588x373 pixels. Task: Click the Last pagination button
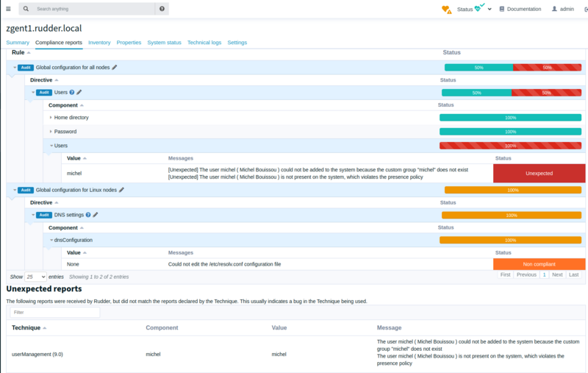click(574, 274)
